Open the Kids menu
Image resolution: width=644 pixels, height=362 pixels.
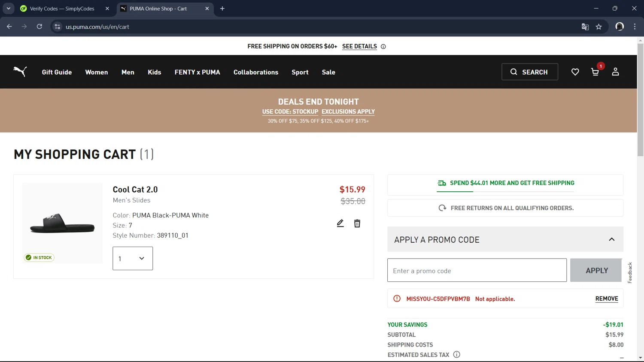coord(155,72)
